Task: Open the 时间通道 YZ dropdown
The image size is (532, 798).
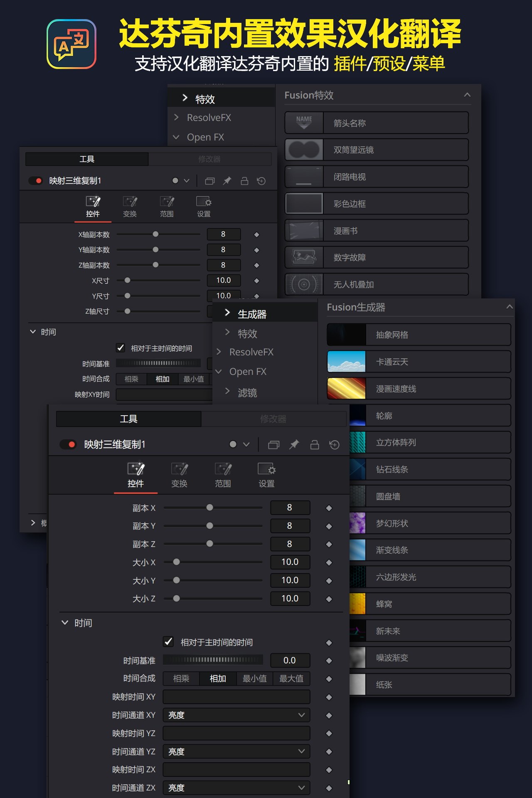Action: click(236, 751)
